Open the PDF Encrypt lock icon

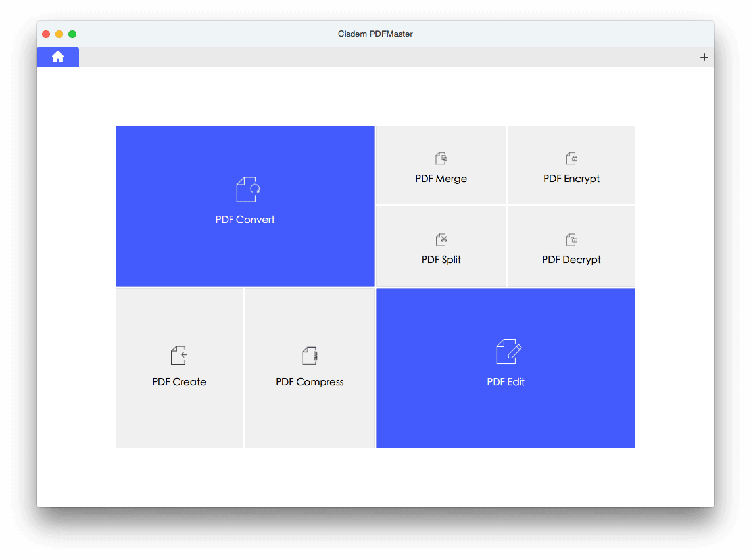(571, 158)
